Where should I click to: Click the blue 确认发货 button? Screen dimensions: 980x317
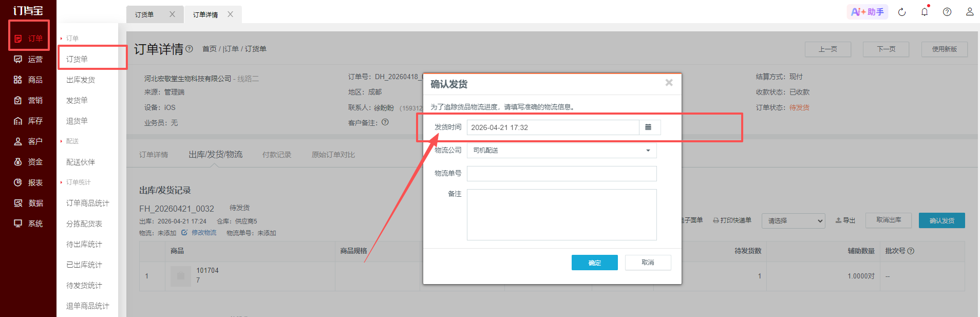click(942, 220)
